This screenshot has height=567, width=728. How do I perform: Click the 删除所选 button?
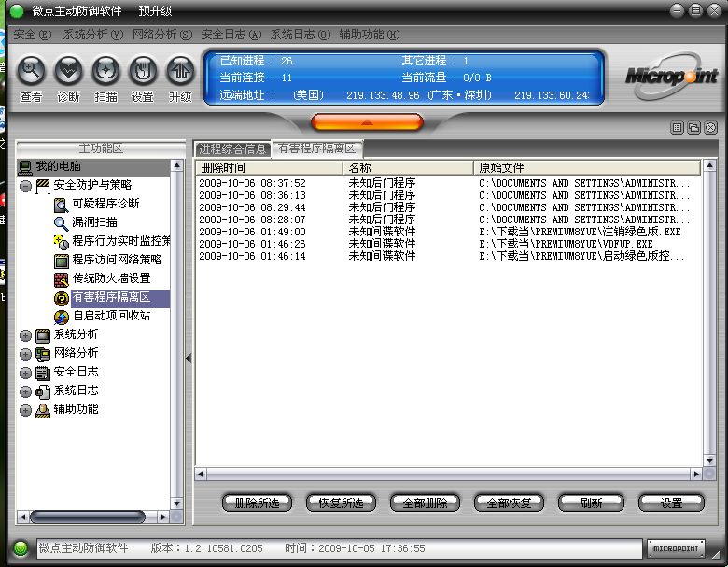[x=258, y=503]
